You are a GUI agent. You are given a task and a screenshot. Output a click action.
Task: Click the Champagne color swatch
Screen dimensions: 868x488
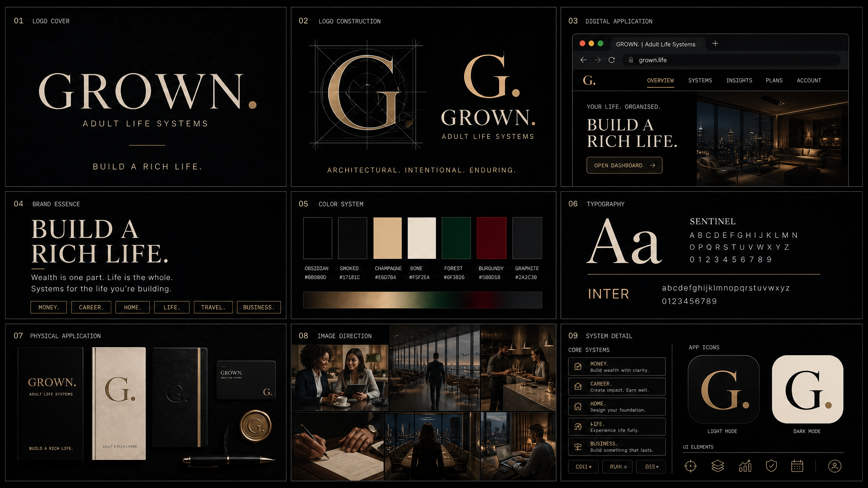(388, 238)
